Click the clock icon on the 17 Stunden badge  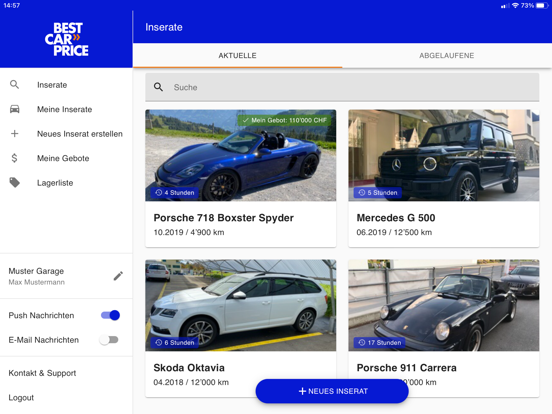(362, 343)
